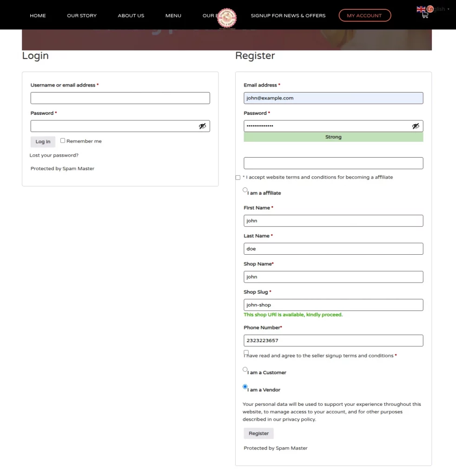Go to the About Us page
456x476 pixels.
pos(131,15)
